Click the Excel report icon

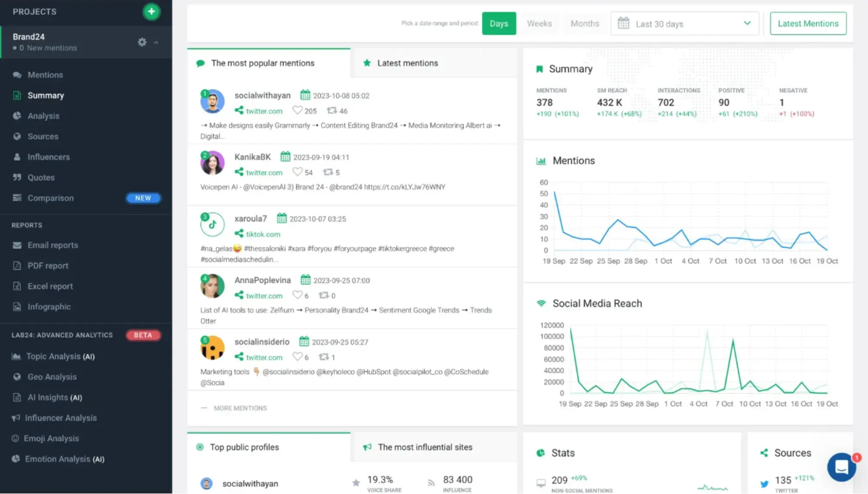17,286
